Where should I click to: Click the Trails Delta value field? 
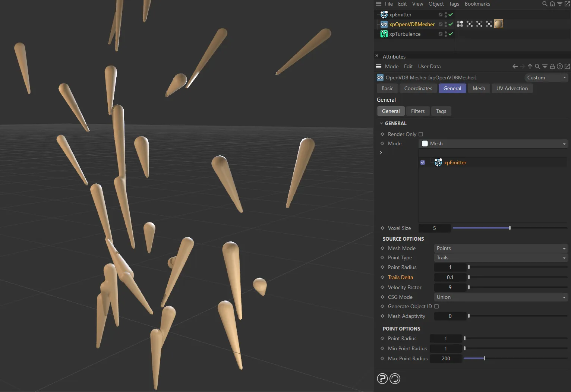[449, 277]
